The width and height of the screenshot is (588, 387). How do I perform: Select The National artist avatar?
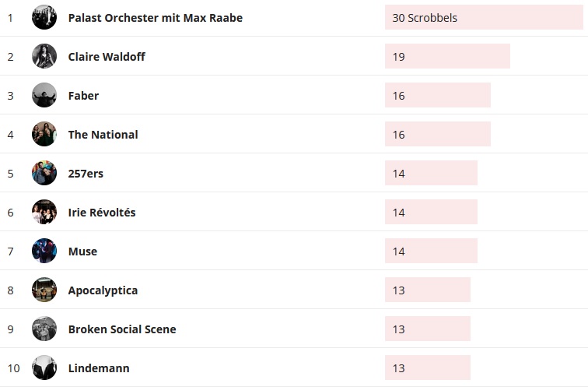(x=44, y=134)
